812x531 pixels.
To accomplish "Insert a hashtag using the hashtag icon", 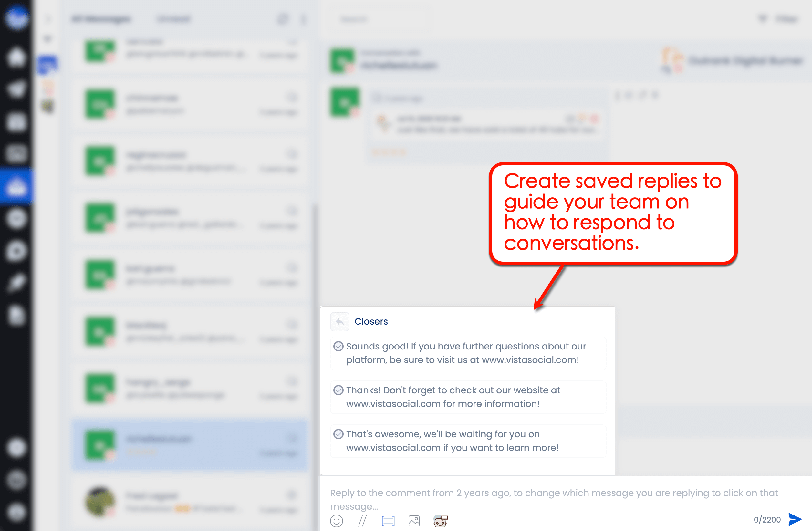I will pyautogui.click(x=362, y=521).
